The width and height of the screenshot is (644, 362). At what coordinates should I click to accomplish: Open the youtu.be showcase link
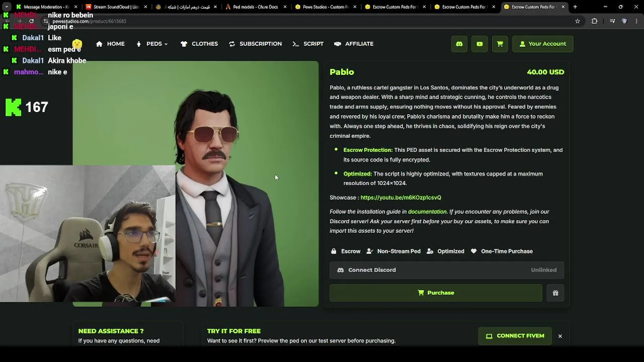tap(400, 198)
